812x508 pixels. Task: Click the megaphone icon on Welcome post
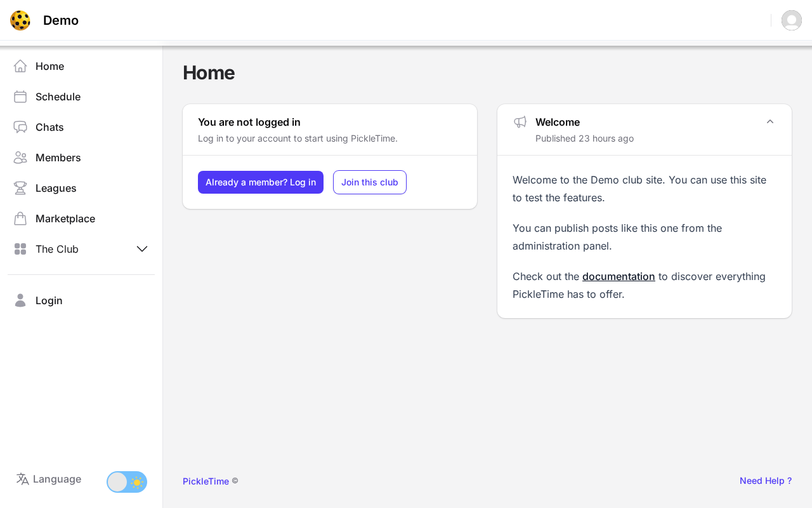[x=520, y=122]
